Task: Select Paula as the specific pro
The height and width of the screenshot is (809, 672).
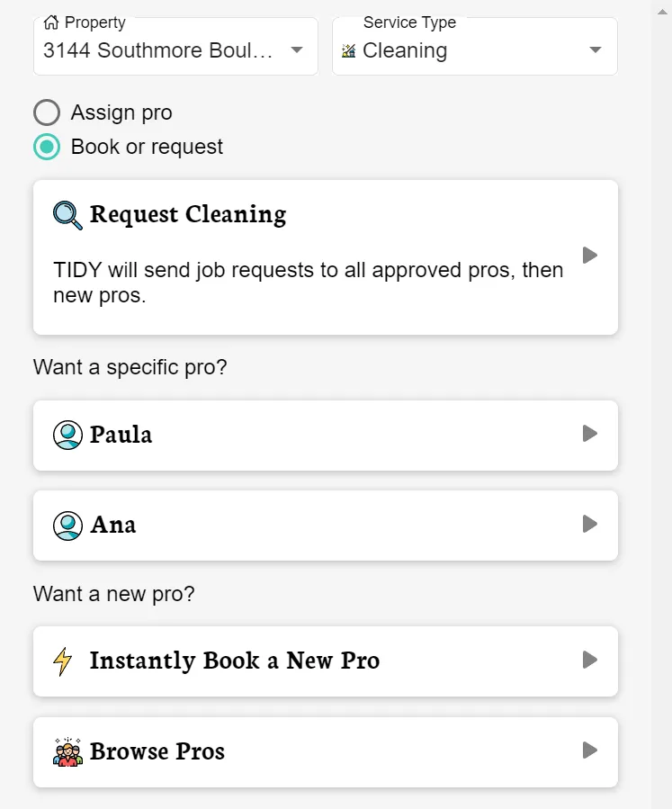Action: click(x=121, y=435)
